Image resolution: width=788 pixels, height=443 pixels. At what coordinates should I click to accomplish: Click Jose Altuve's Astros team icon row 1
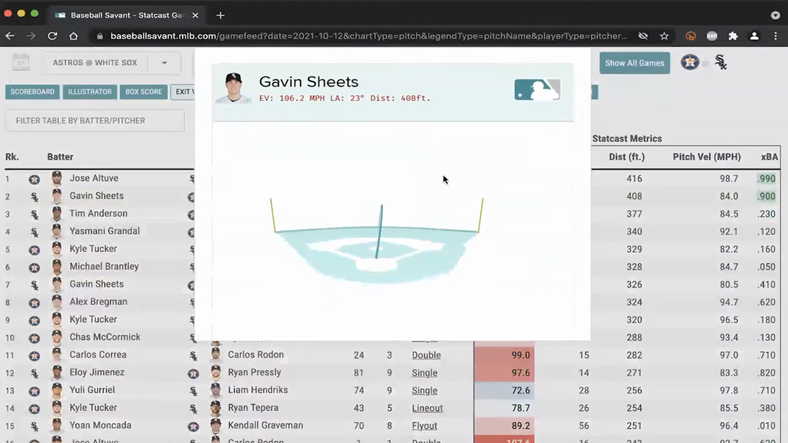click(34, 179)
